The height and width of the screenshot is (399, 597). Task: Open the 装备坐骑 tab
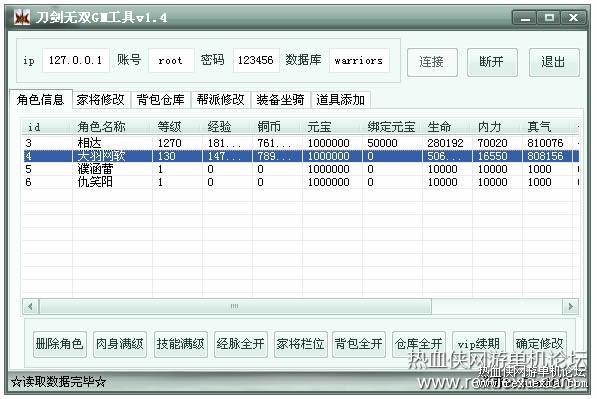[281, 100]
